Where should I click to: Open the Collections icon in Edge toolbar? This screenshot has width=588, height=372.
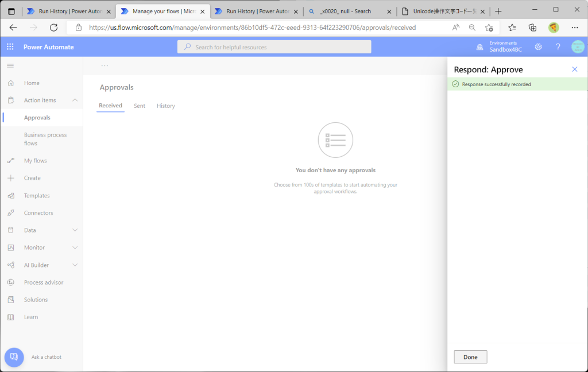[x=532, y=28]
